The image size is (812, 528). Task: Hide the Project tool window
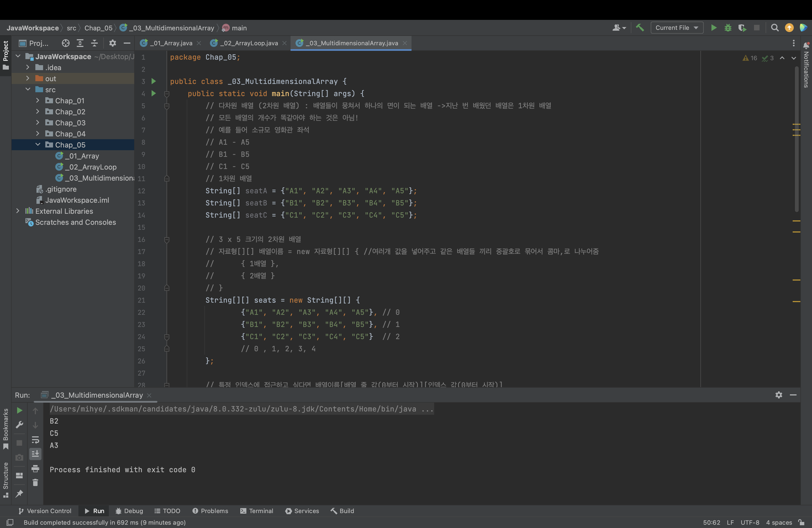[x=127, y=43]
